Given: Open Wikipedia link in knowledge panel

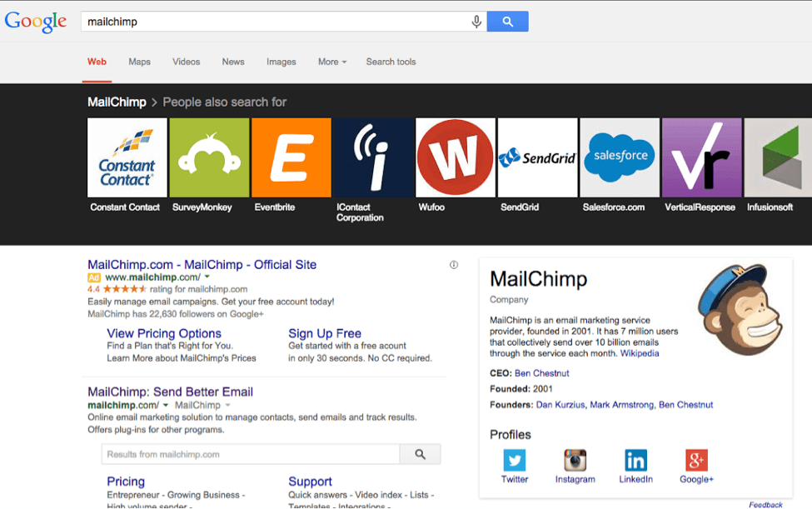Looking at the screenshot, I should pyautogui.click(x=640, y=353).
